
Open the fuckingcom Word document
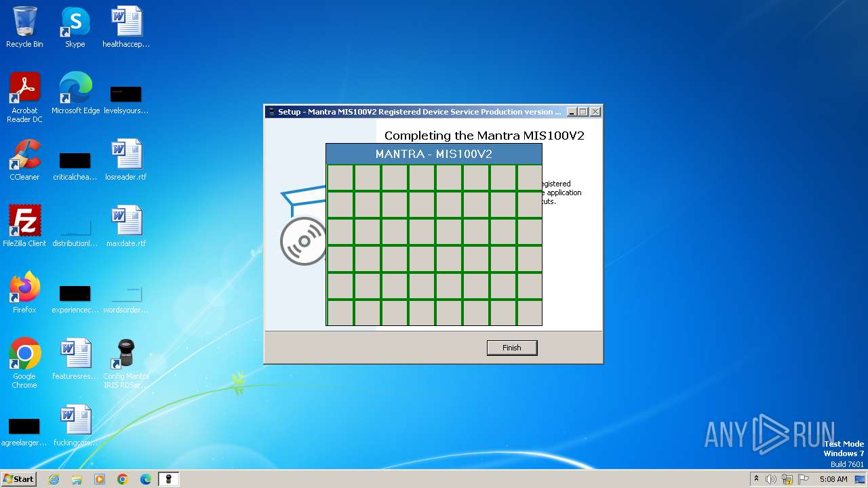pyautogui.click(x=75, y=426)
